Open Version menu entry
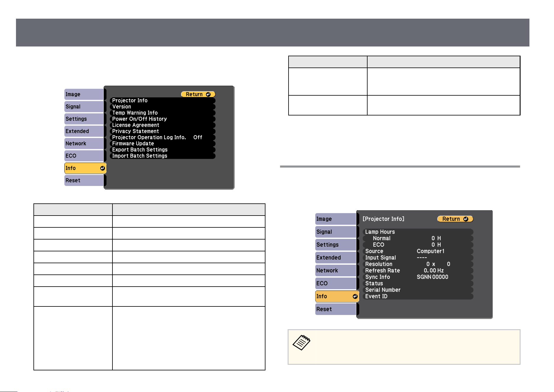 [x=162, y=107]
